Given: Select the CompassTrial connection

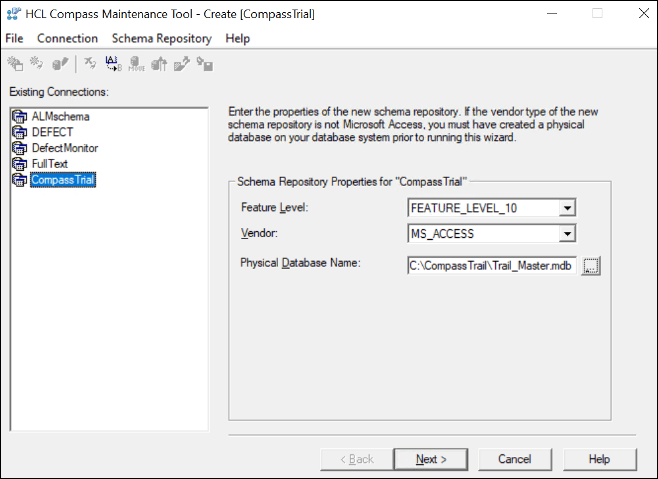Looking at the screenshot, I should 63,180.
